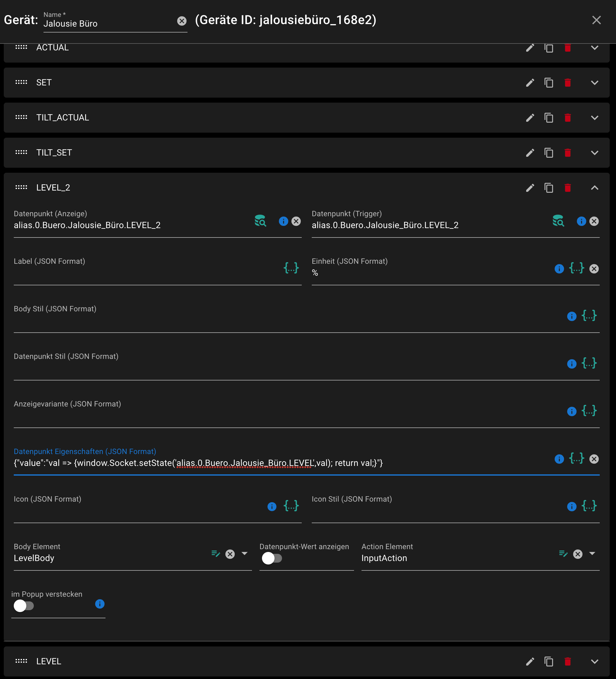Open JSON editor for Datenpunkt Eigenschaften

click(576, 458)
